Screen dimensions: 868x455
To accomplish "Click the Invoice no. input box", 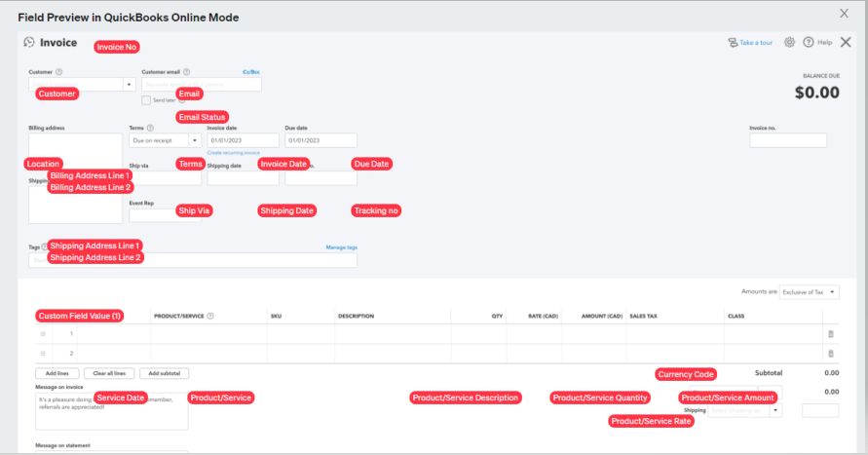I will point(788,140).
